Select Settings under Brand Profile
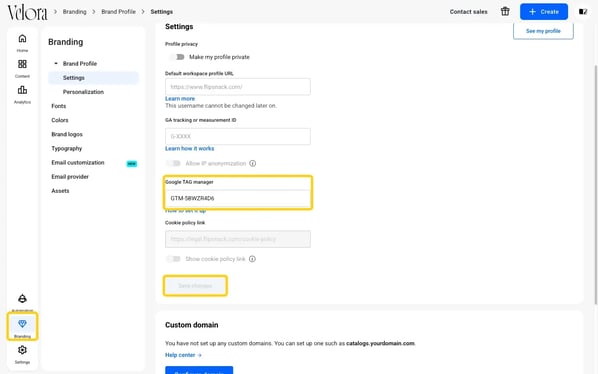Image resolution: width=598 pixels, height=374 pixels. 93,78
